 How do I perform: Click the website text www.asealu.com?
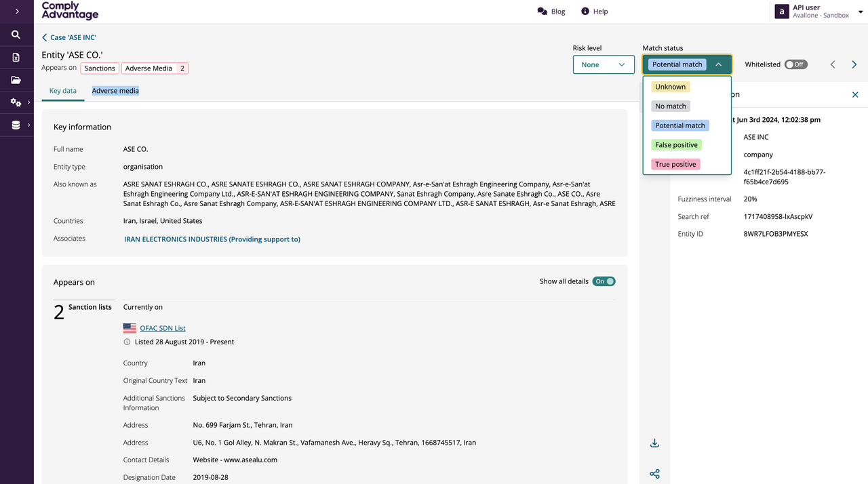tap(250, 460)
